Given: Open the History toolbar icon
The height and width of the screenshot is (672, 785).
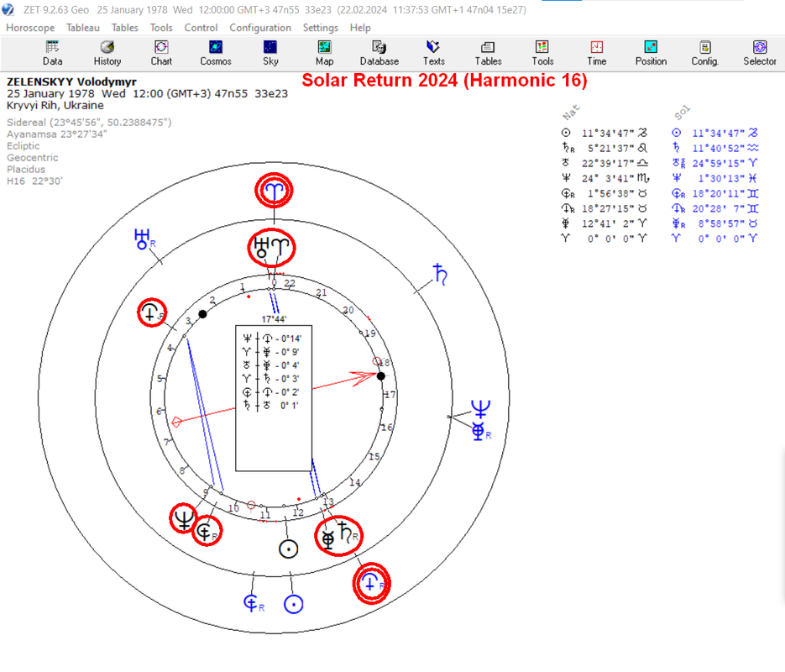Looking at the screenshot, I should coord(107,54).
